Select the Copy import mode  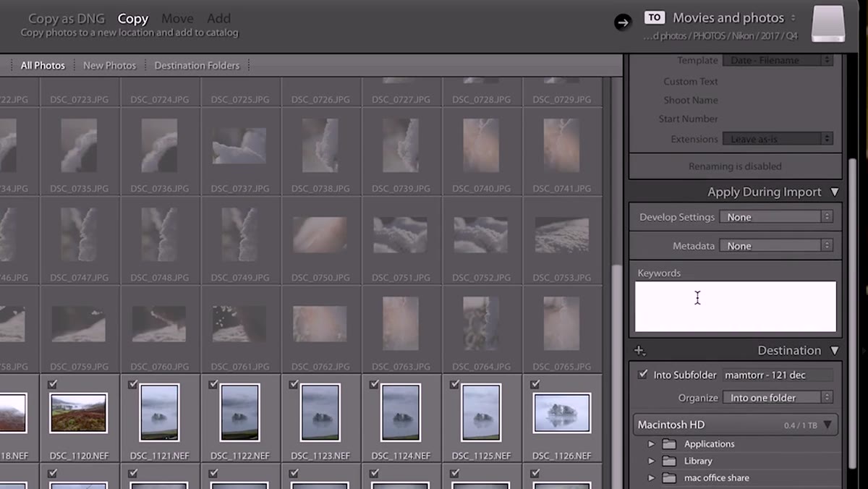pyautogui.click(x=133, y=19)
